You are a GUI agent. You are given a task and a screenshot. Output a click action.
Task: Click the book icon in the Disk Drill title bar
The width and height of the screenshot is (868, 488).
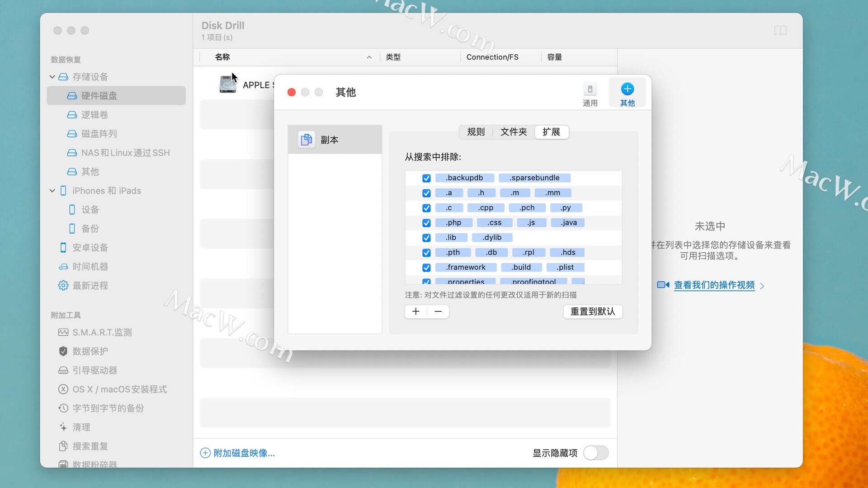[x=780, y=30]
